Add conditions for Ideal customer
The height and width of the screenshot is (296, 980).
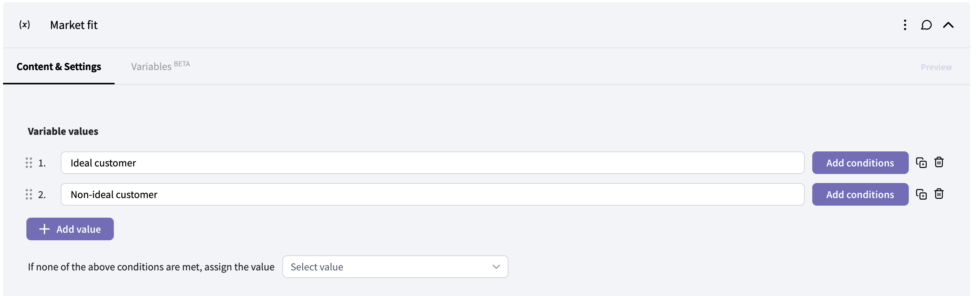tap(860, 163)
